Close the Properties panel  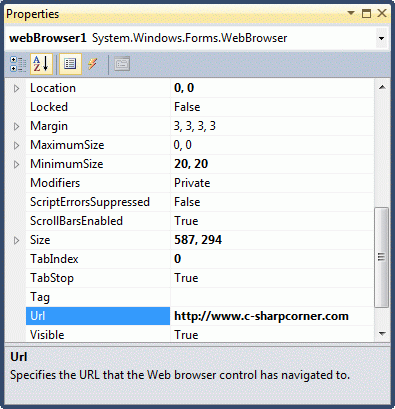pos(382,13)
